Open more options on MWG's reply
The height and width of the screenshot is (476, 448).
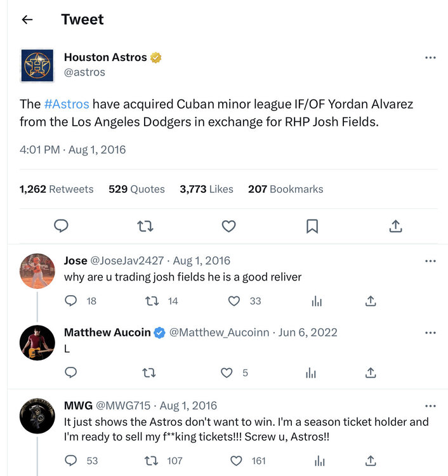click(430, 406)
